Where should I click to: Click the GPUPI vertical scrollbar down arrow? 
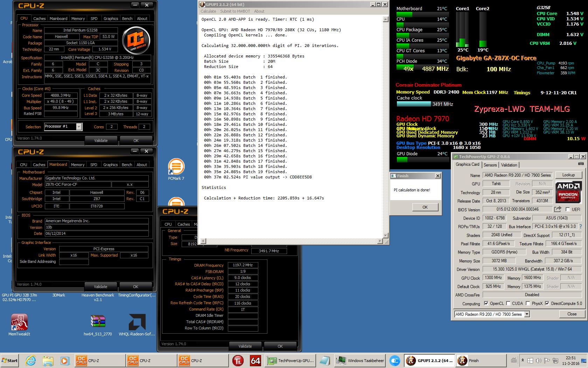(x=386, y=236)
